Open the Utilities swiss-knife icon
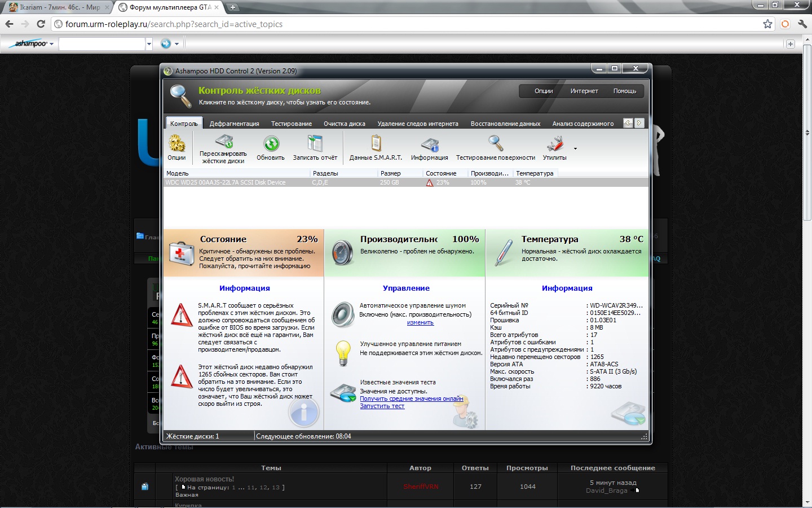 tap(555, 144)
